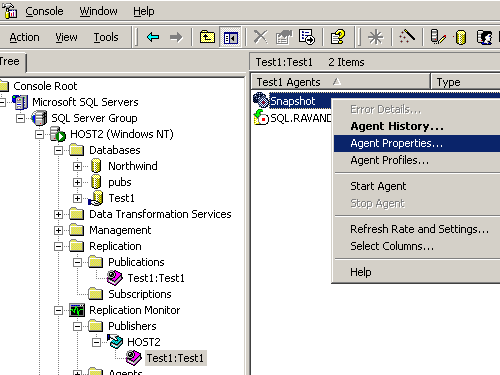Select Test1:Test1 under Replication Monitor HOST2

coord(175,358)
